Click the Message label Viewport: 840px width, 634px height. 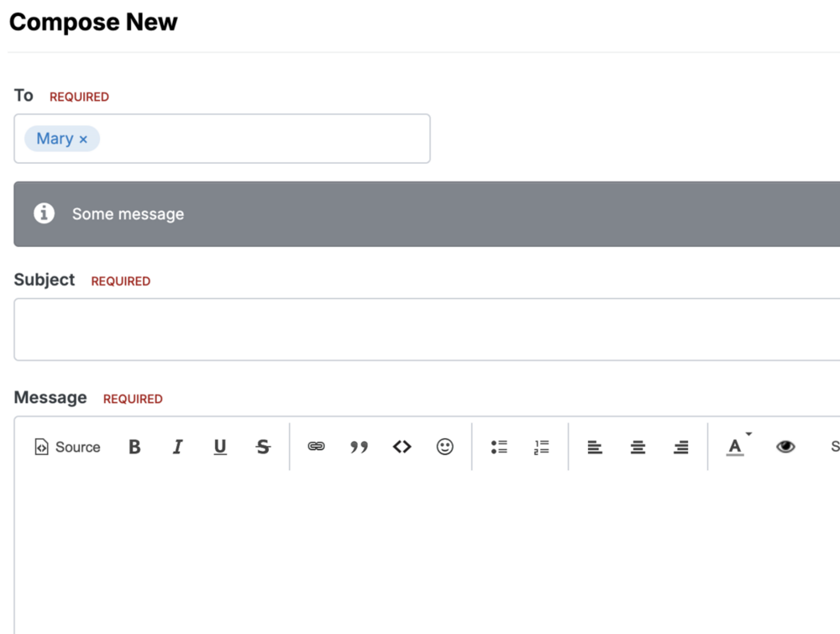[x=50, y=397]
